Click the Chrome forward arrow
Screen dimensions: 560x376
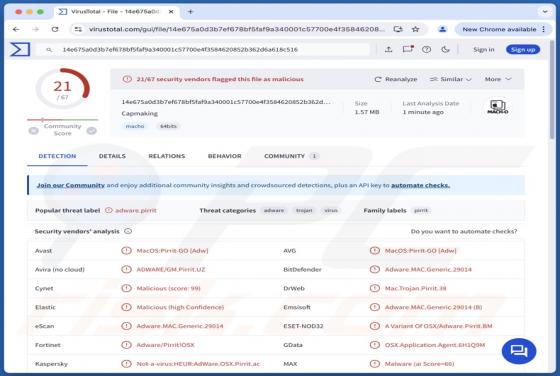point(35,29)
